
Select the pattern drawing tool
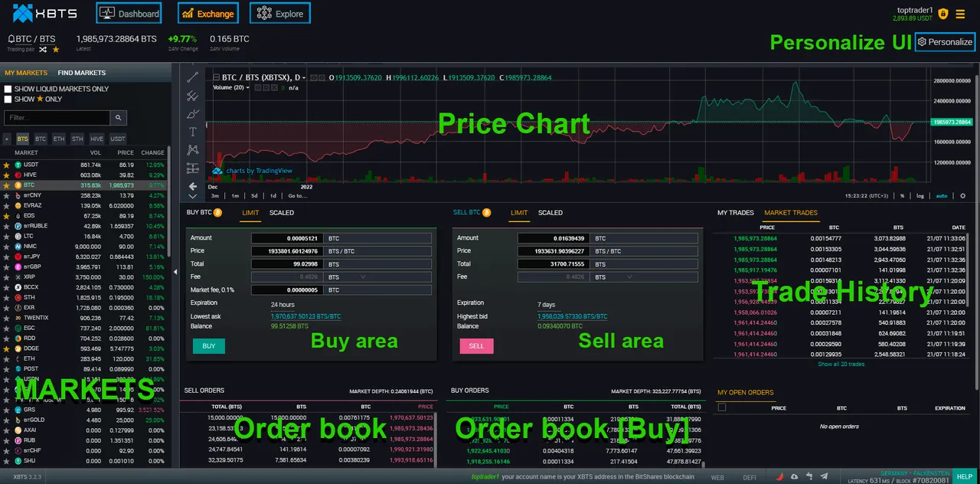[193, 150]
